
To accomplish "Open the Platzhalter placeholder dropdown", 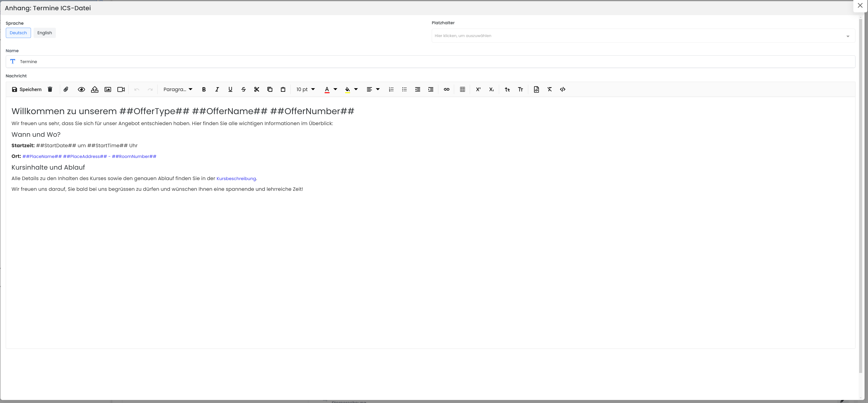I will (x=643, y=36).
